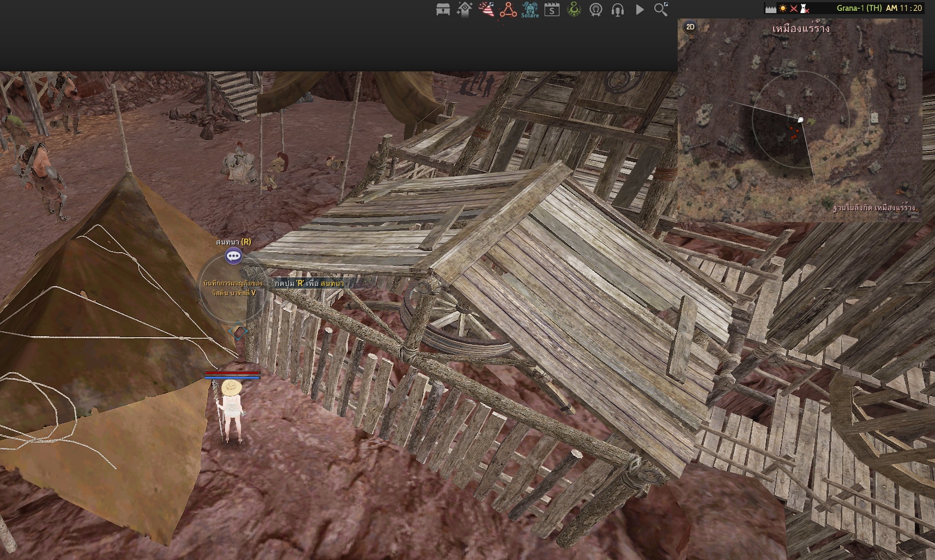Image resolution: width=935 pixels, height=560 pixels.
Task: Click the green spiked emblem icon
Action: 574,10
